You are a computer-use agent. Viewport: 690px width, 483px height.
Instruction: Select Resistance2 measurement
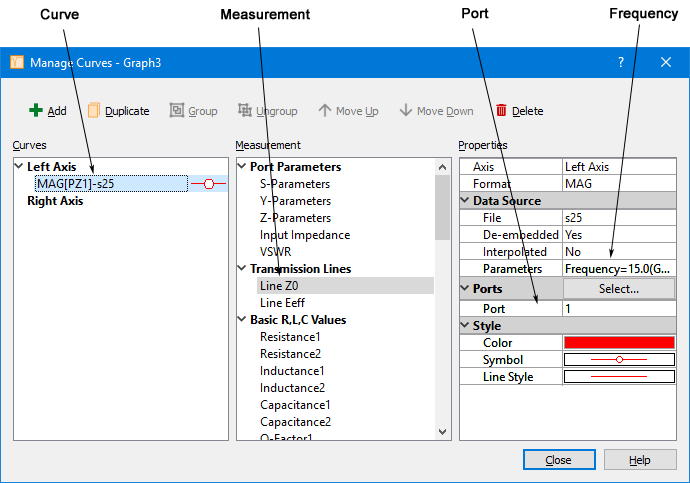[x=290, y=354]
